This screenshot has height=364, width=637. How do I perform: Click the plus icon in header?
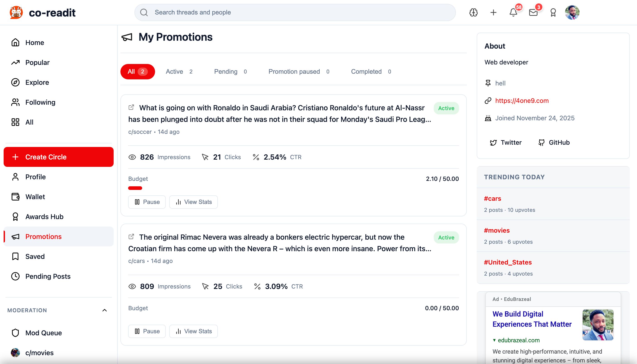pyautogui.click(x=493, y=12)
